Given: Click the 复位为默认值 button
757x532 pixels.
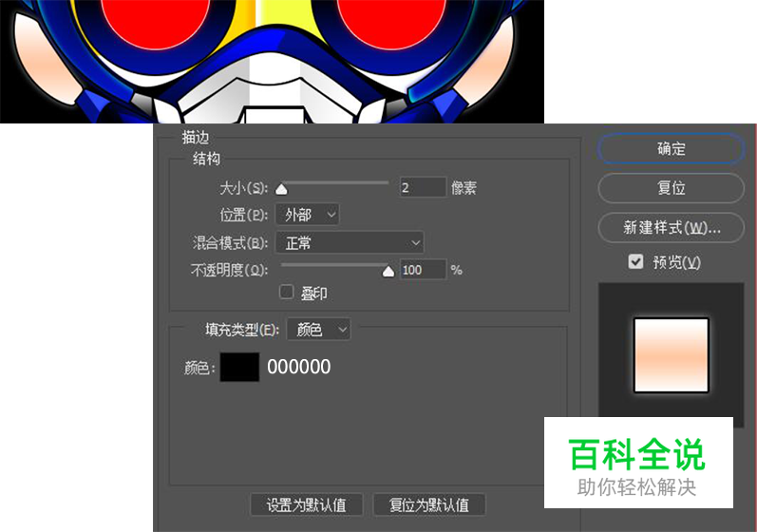Looking at the screenshot, I should point(429,505).
